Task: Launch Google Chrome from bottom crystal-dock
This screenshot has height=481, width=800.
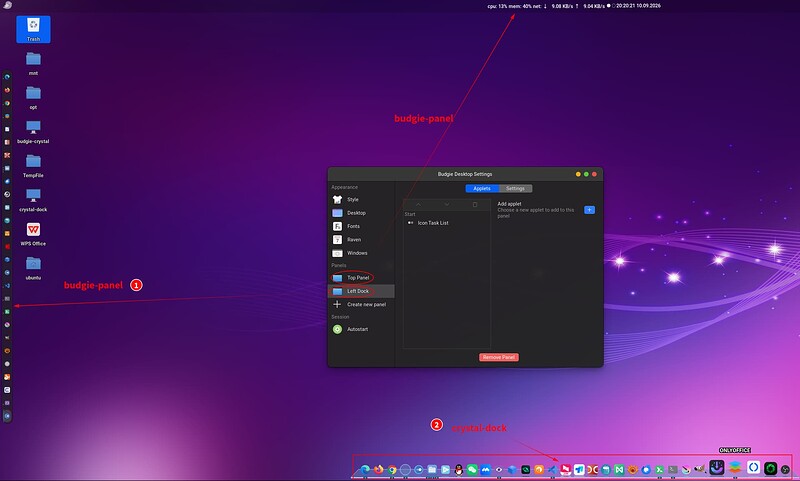Action: point(392,469)
